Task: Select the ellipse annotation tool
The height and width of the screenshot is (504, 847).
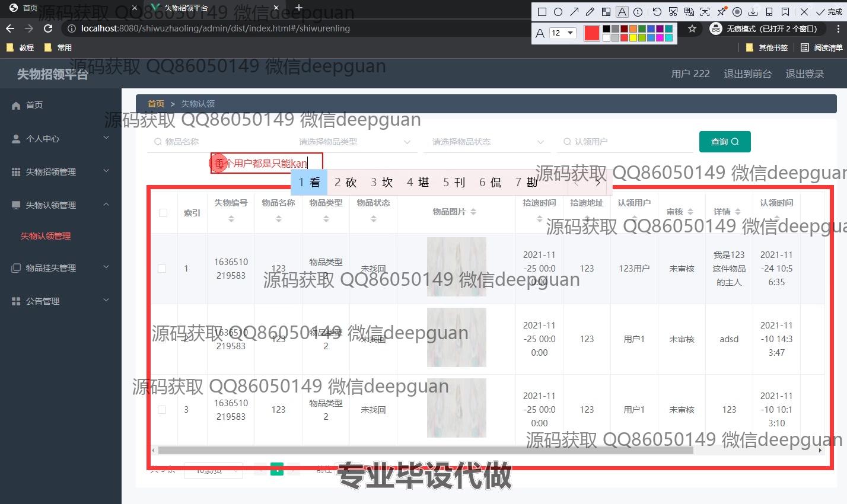Action: tap(558, 12)
